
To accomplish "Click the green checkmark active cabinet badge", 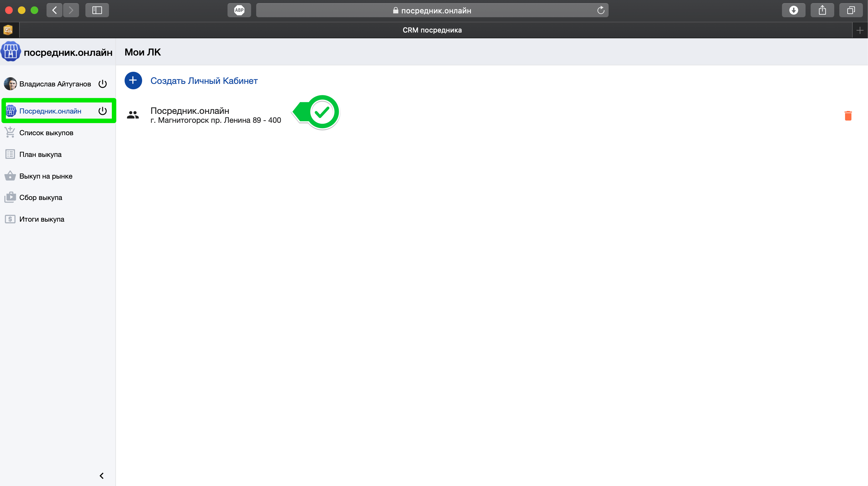I will coord(322,112).
